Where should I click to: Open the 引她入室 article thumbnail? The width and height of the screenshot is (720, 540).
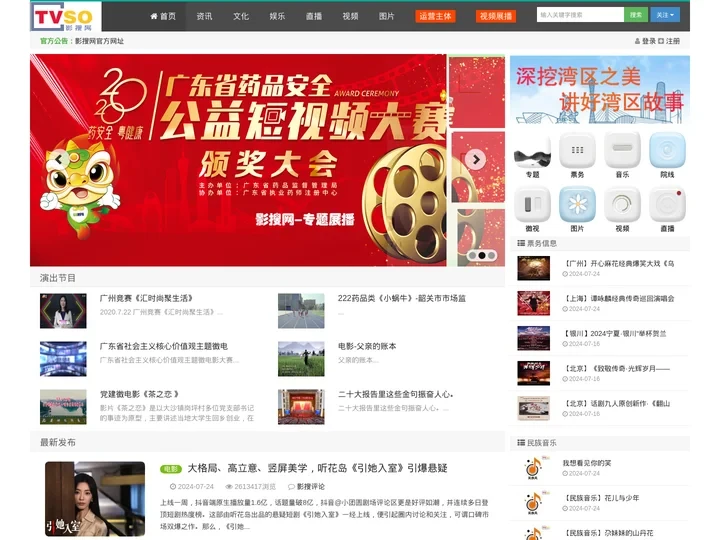tap(95, 499)
